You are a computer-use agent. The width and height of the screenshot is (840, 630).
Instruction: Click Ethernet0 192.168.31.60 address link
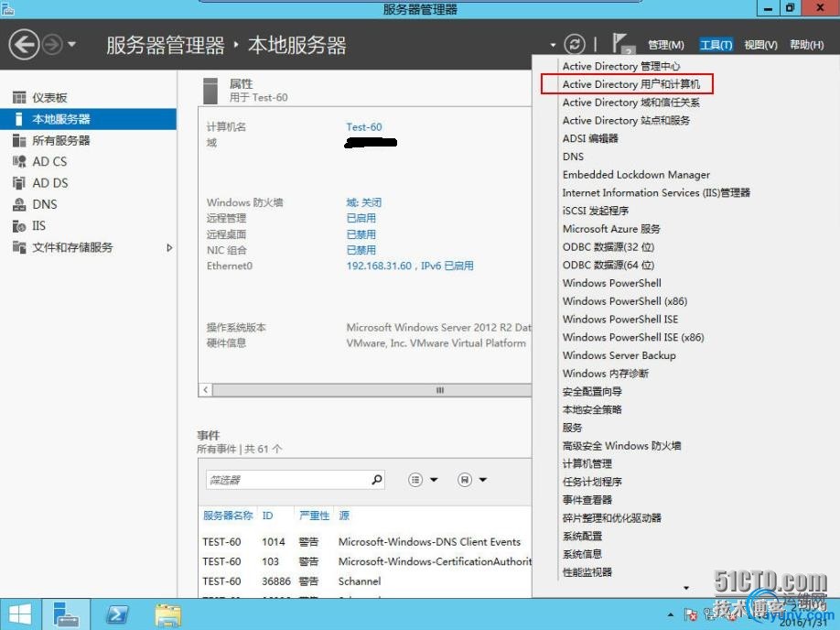pos(410,266)
